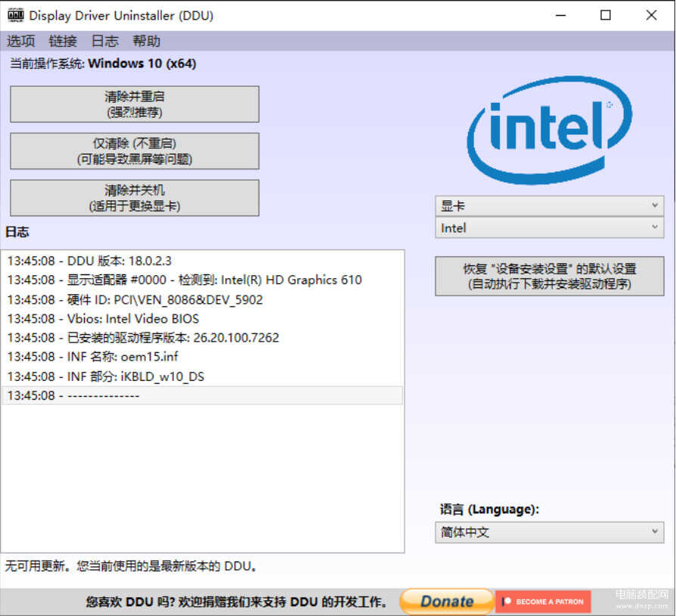Image resolution: width=676 pixels, height=616 pixels.
Task: Maximize the DDU window
Action: (x=606, y=15)
